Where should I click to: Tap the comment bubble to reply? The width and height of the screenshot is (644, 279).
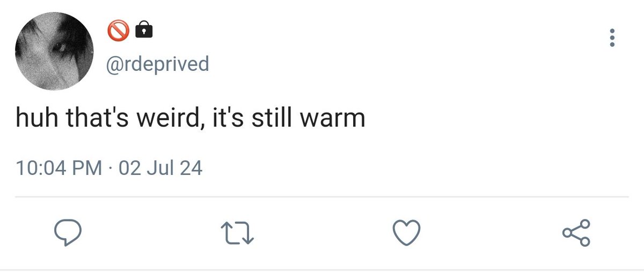68,233
